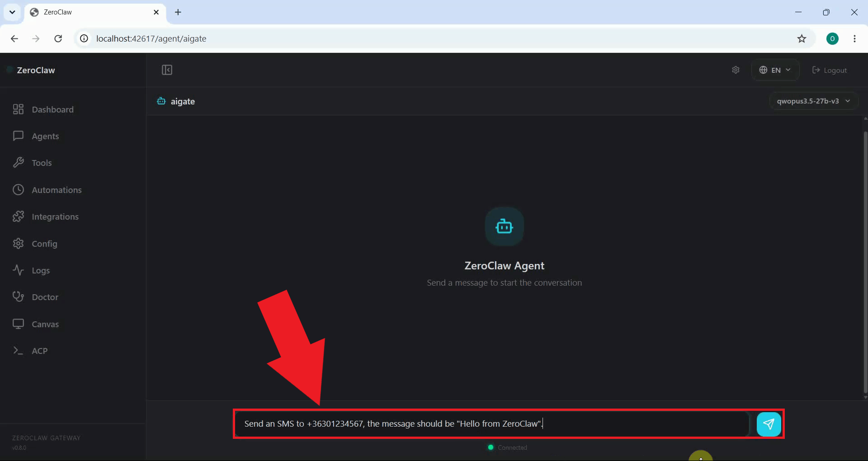Click the address bar URL
868x461 pixels.
point(151,38)
